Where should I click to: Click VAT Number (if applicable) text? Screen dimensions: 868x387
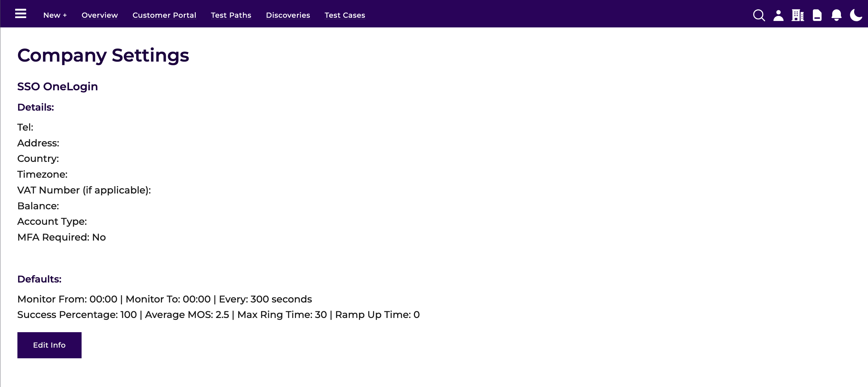(84, 190)
